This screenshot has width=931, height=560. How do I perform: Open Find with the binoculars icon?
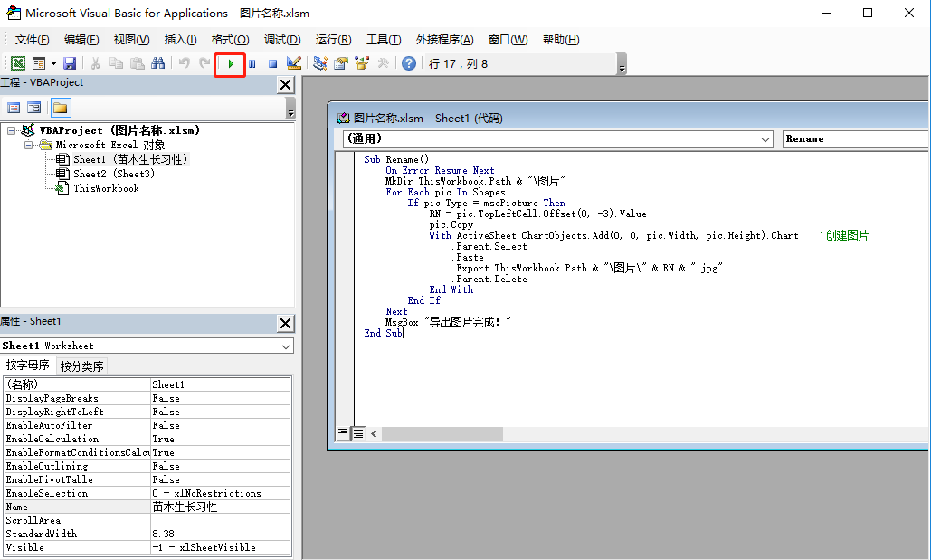tap(158, 63)
